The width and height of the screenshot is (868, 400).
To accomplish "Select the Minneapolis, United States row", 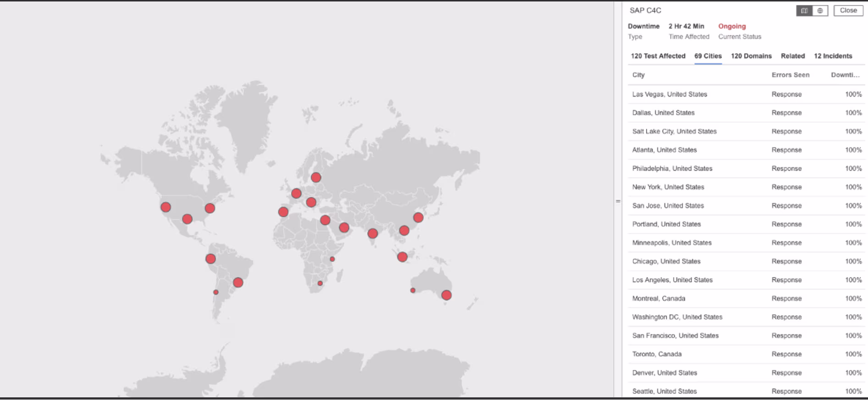I will (x=746, y=243).
